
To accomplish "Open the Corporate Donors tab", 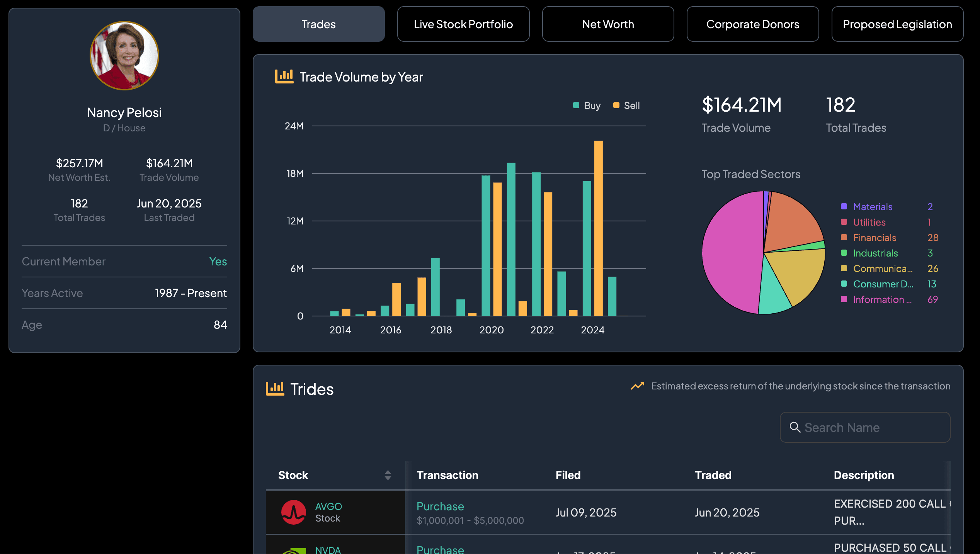I will click(752, 24).
